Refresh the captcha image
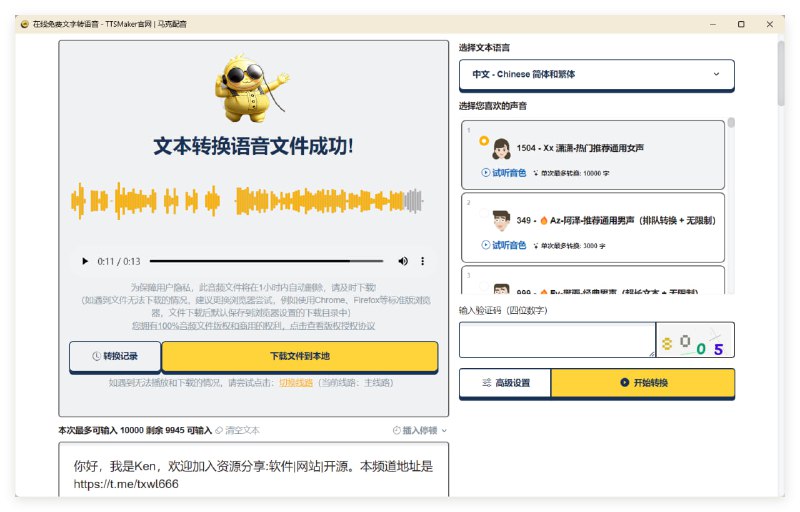This screenshot has width=800, height=512. [695, 340]
